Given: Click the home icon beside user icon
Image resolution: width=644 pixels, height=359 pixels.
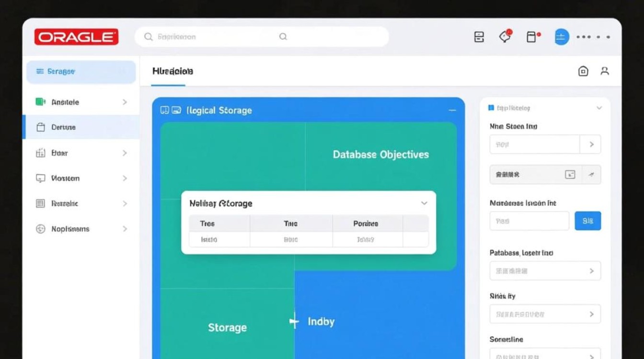Looking at the screenshot, I should click(583, 71).
